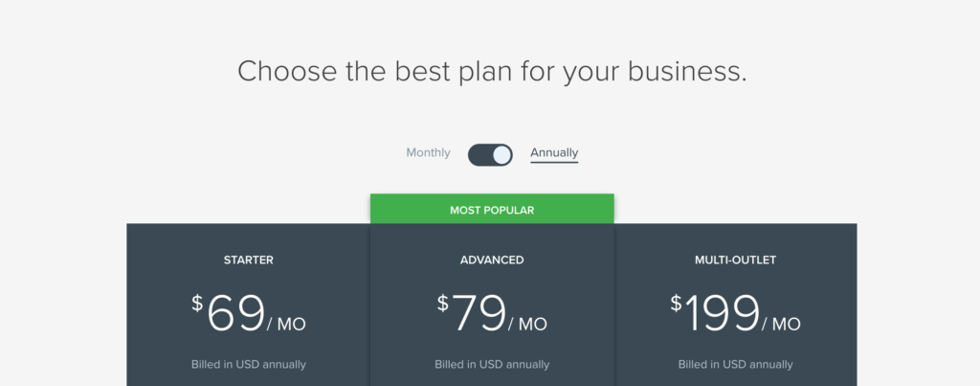Click the dollar sign beside 199
This screenshot has height=386, width=980.
pyautogui.click(x=677, y=304)
